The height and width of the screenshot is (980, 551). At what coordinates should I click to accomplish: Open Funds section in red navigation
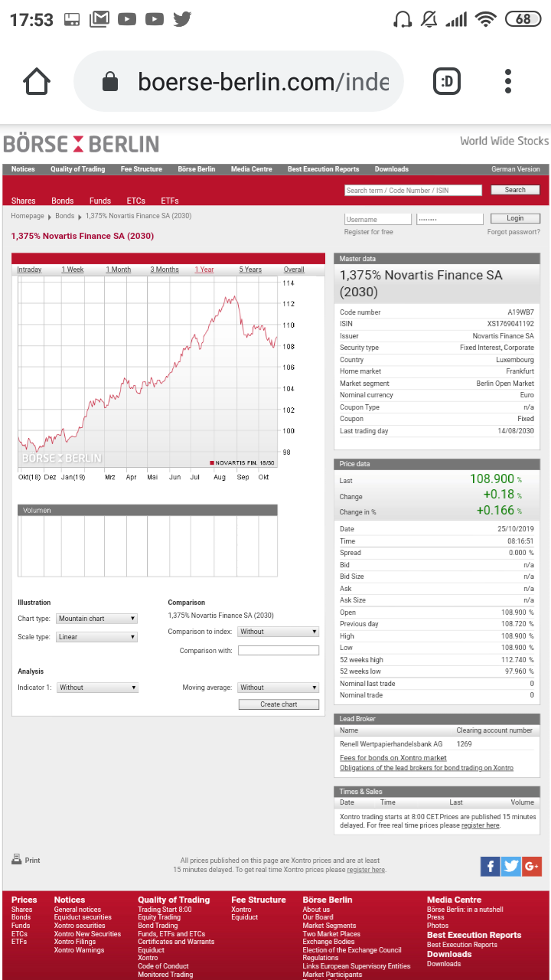pos(100,201)
